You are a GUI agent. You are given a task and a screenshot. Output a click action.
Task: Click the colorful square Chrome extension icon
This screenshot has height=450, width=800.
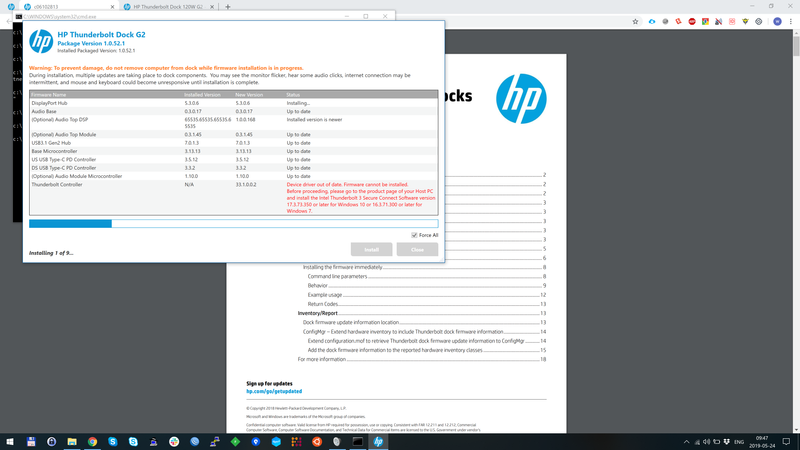[x=705, y=21]
